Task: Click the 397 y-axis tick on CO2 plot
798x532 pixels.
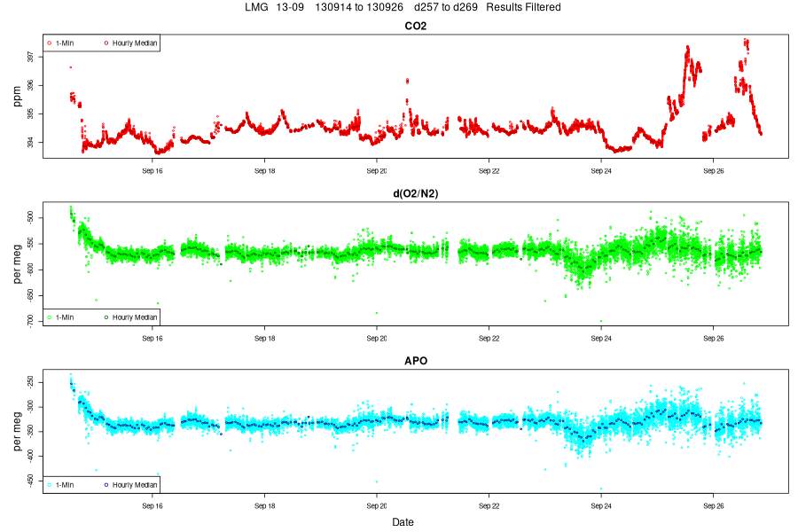Action: [x=31, y=56]
